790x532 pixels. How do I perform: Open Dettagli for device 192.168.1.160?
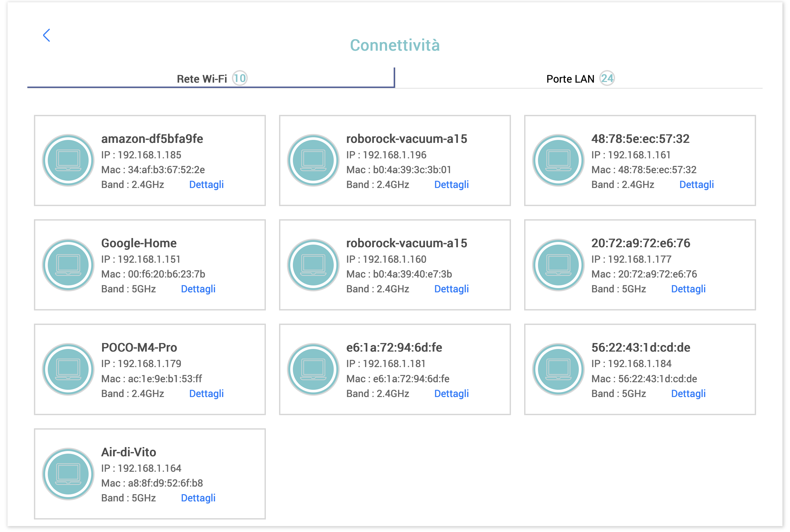point(452,289)
